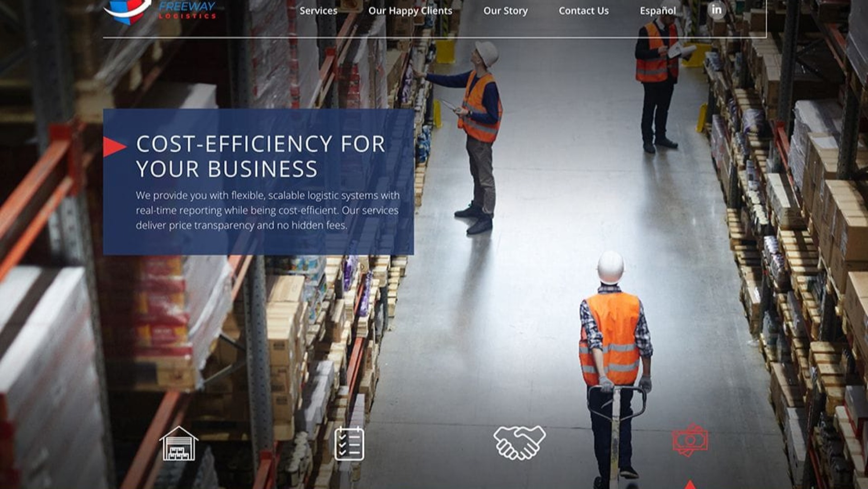Image resolution: width=868 pixels, height=489 pixels.
Task: Click the paragraph about no hidden fees
Action: click(x=268, y=210)
